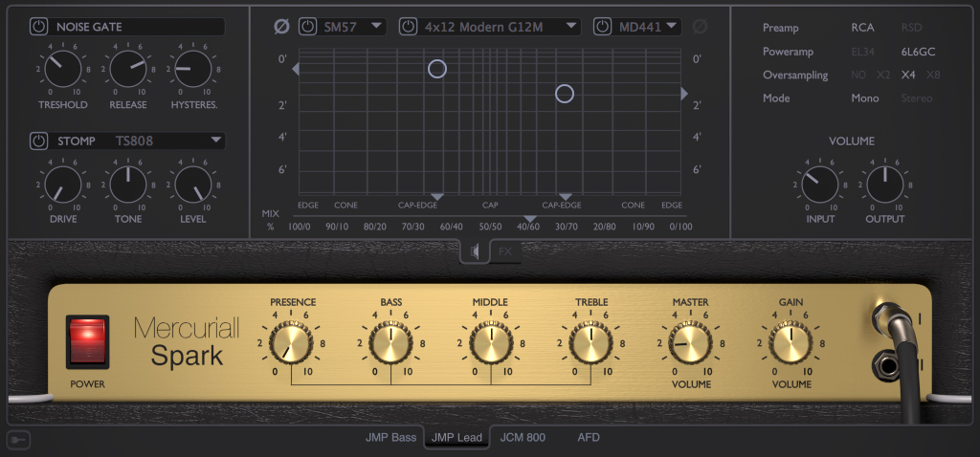This screenshot has height=457, width=980.
Task: Click the SM57 mic position circle on grid
Action: click(x=437, y=69)
